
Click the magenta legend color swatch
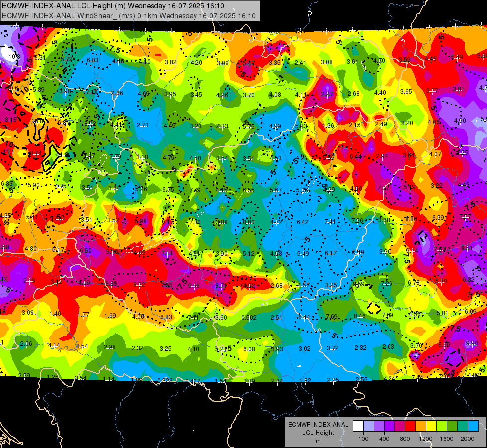click(x=400, y=426)
